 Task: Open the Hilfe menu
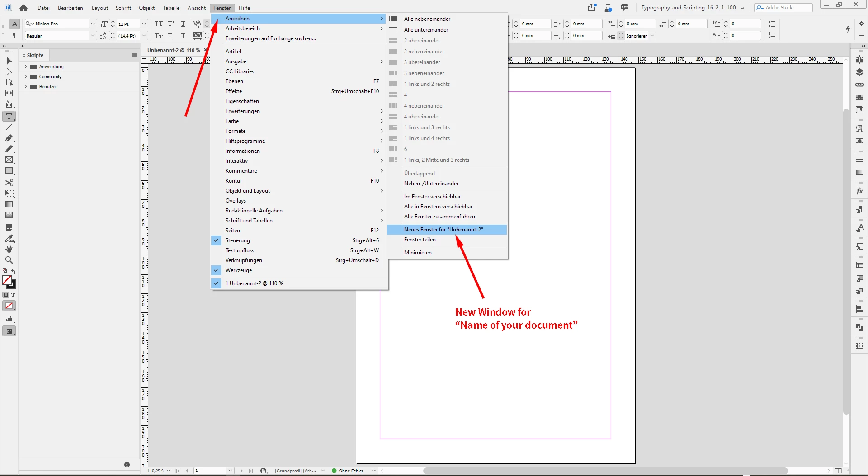[x=245, y=8]
